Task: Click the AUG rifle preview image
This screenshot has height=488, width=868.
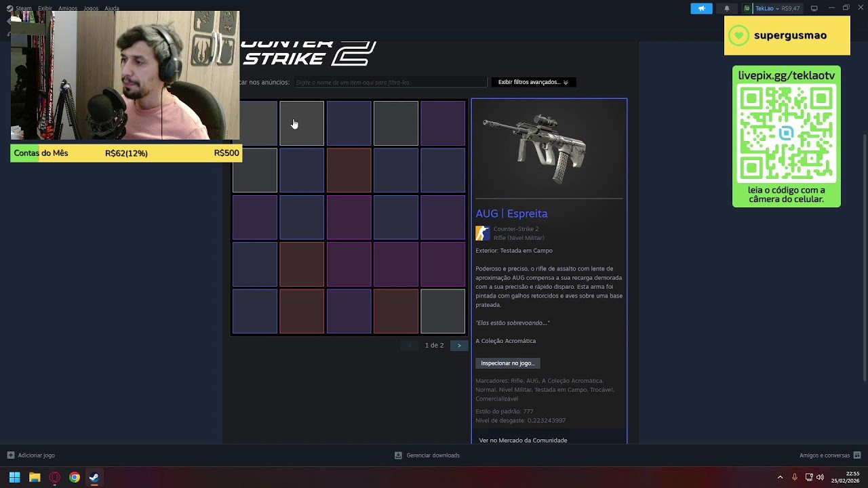Action: 536,148
